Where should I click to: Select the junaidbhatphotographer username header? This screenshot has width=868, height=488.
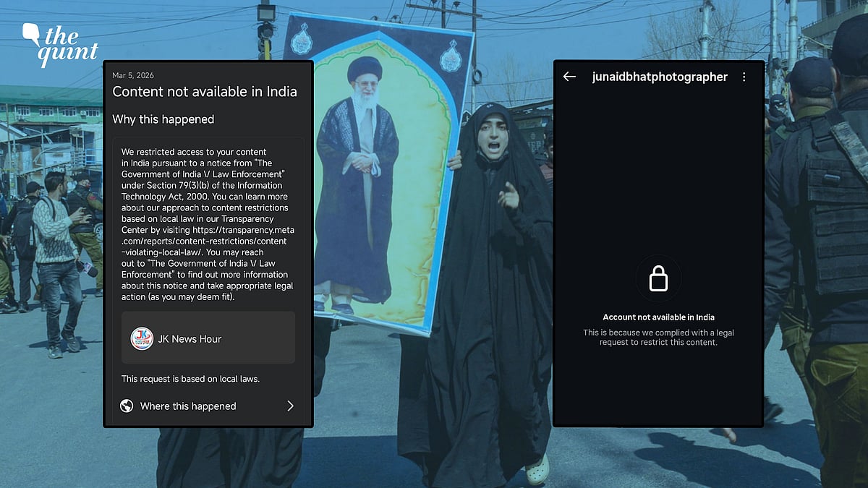[x=660, y=77]
